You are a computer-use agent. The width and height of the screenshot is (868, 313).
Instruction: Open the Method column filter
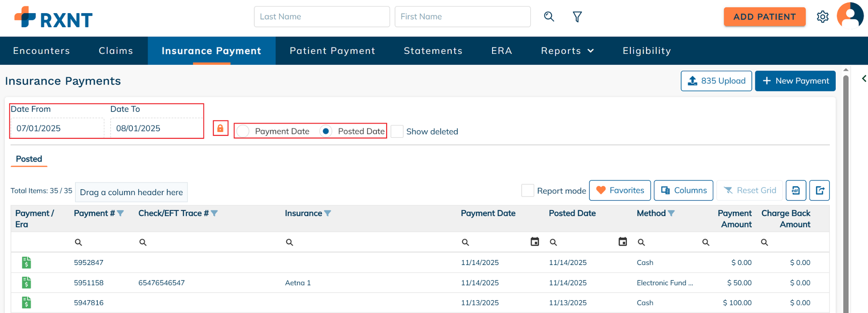(x=671, y=213)
